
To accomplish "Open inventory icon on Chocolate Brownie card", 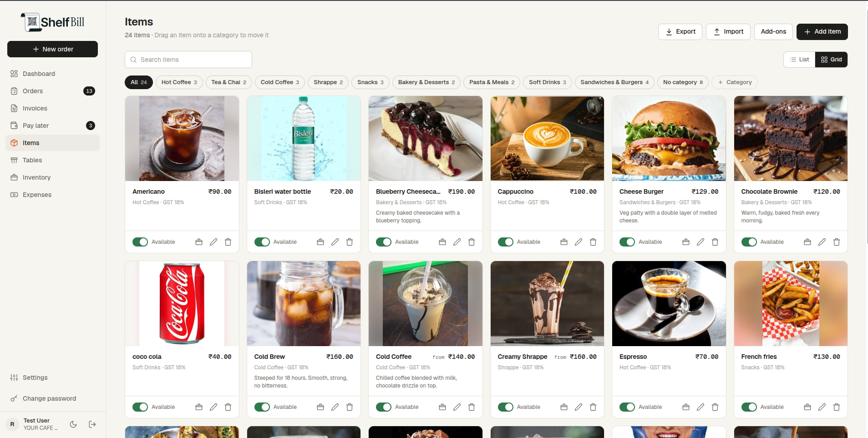I will point(807,242).
